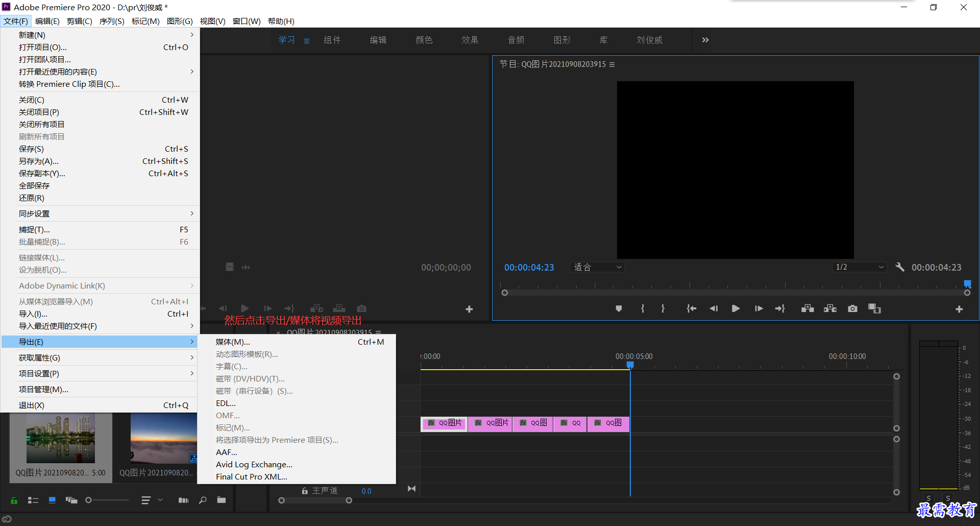This screenshot has width=980, height=526.
Task: Open the sort dropdown chevron in Project panel
Action: 160,500
